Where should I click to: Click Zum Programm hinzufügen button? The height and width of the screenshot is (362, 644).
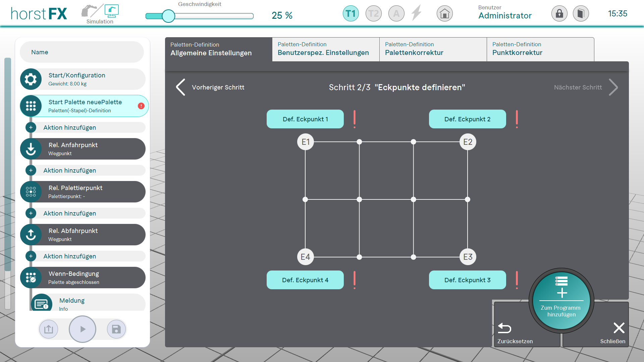point(561,301)
